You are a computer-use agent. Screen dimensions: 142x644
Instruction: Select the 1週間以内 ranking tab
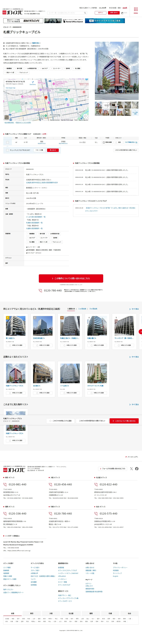point(71,309)
